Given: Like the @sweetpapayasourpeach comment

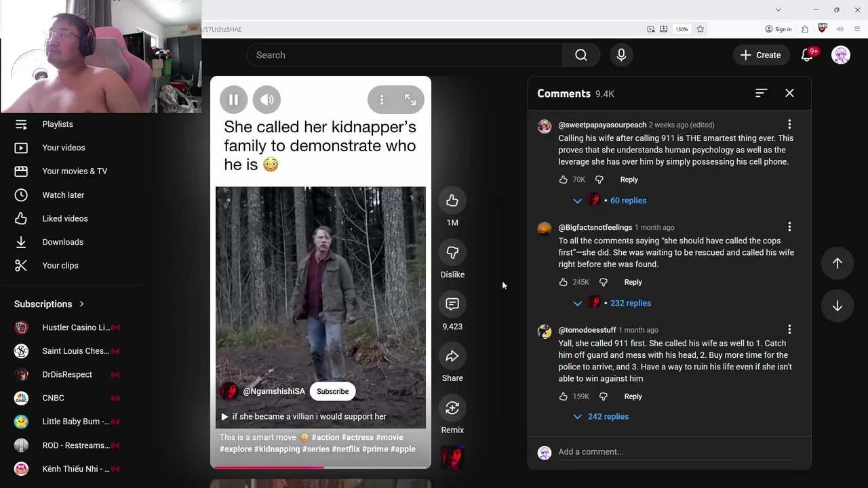Looking at the screenshot, I should tap(563, 180).
